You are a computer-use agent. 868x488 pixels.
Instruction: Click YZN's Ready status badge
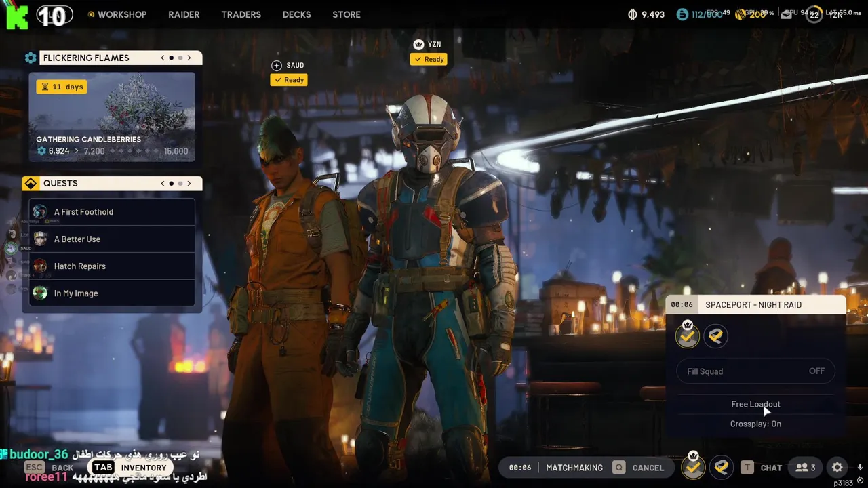(x=429, y=59)
